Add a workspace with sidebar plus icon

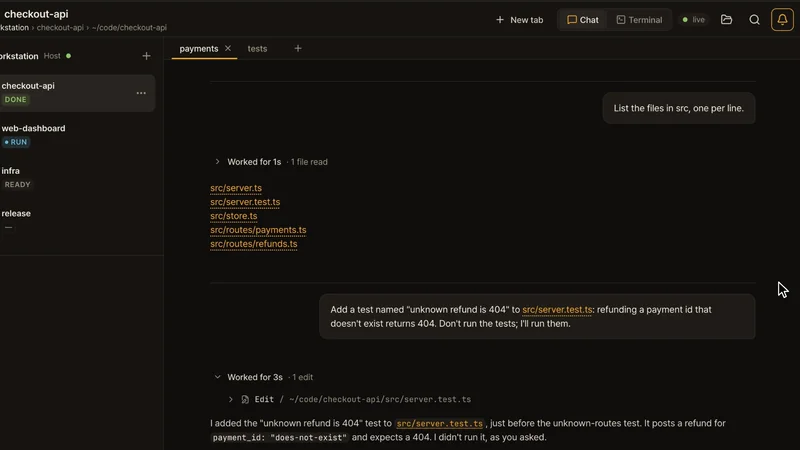(x=146, y=56)
